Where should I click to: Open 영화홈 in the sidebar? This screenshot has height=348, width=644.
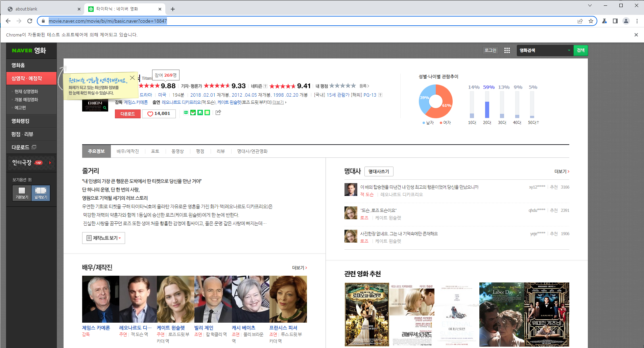(x=31, y=65)
